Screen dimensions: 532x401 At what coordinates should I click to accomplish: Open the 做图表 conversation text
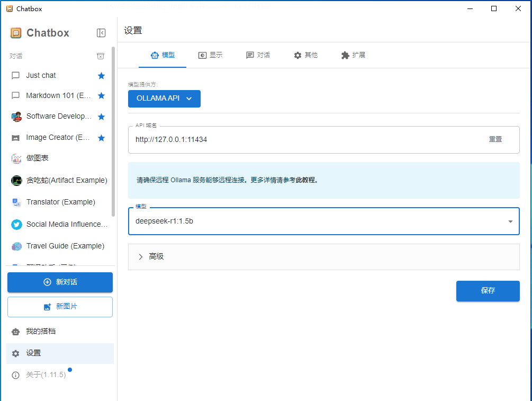38,158
